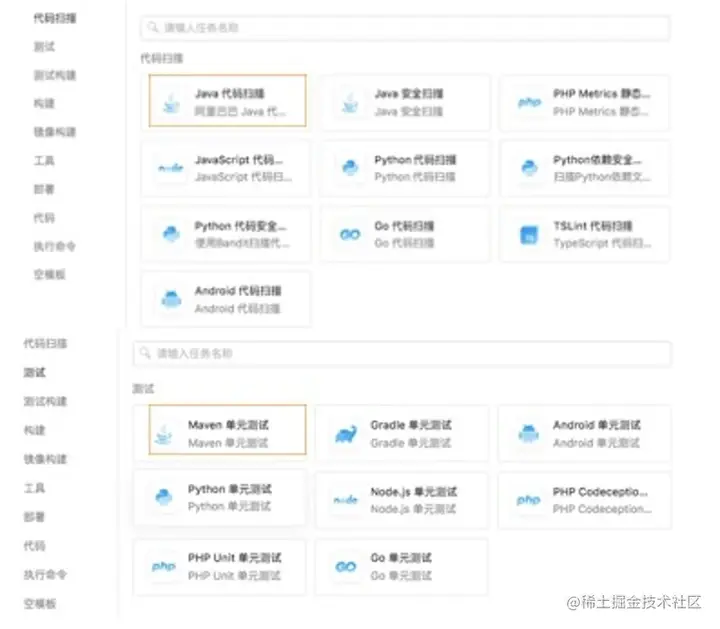Select 镜像构建 in the upper panel's sidebar
Image resolution: width=720 pixels, height=629 pixels.
pos(55,132)
